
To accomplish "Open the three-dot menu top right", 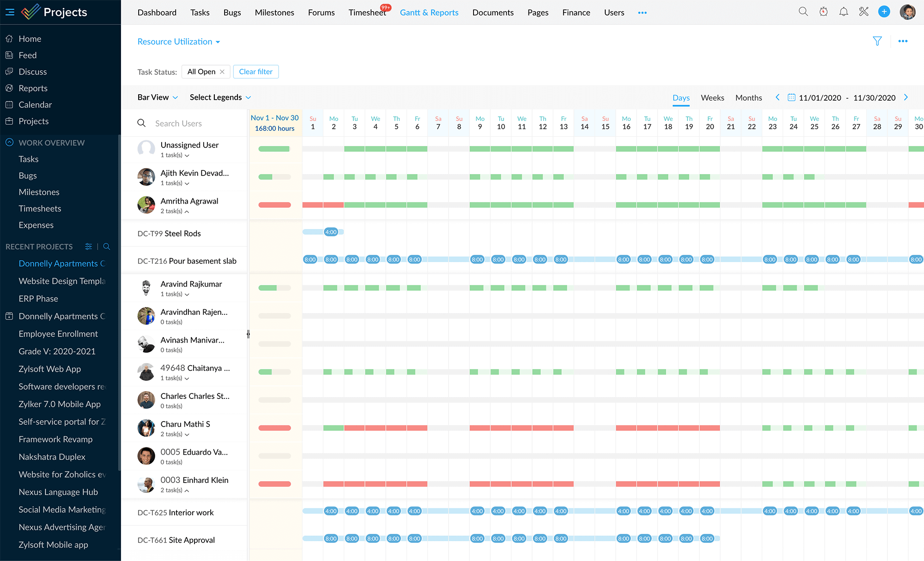I will click(903, 41).
